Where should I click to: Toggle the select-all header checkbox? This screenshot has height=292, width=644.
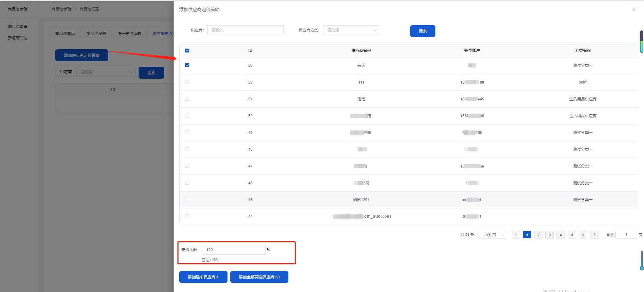(x=187, y=51)
